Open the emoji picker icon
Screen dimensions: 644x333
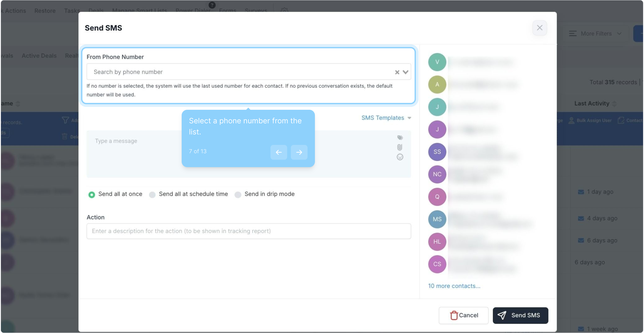click(400, 157)
